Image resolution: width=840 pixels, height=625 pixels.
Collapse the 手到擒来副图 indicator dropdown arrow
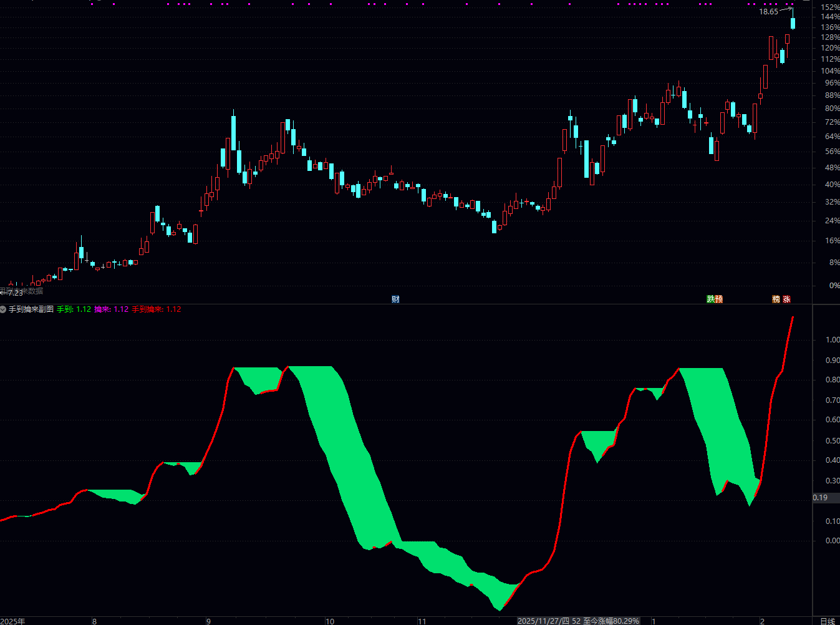point(3,309)
